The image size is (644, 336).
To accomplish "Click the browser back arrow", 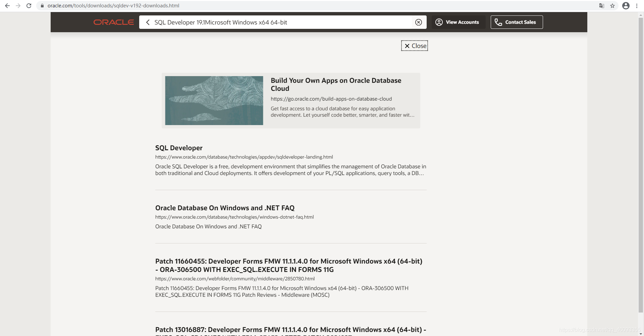I will click(7, 6).
